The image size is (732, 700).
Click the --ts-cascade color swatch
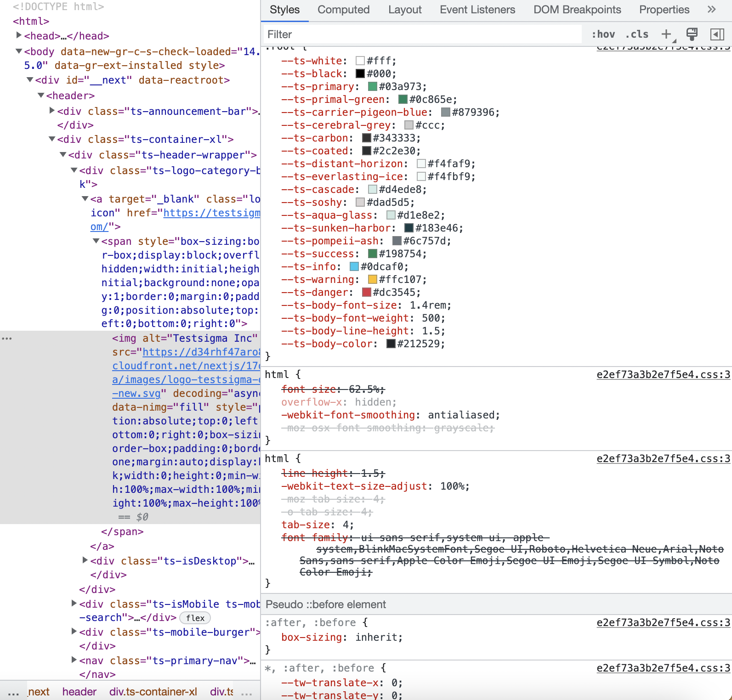[x=373, y=189]
